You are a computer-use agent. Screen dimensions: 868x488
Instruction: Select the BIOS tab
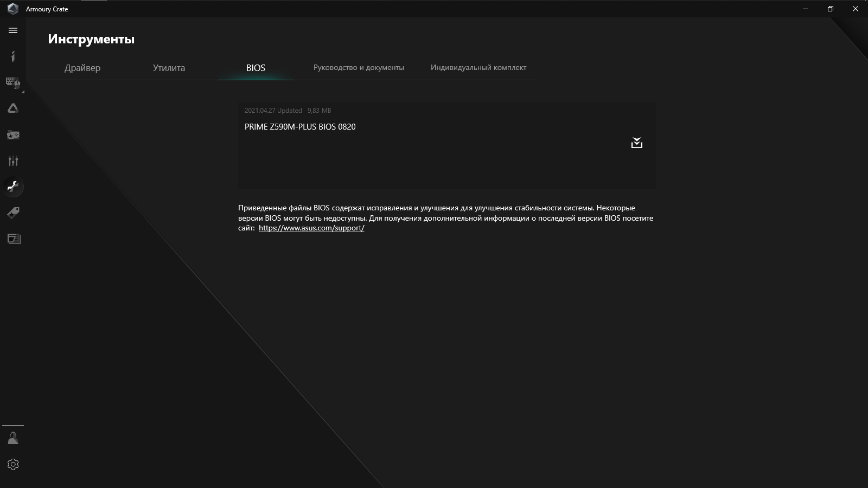(256, 68)
